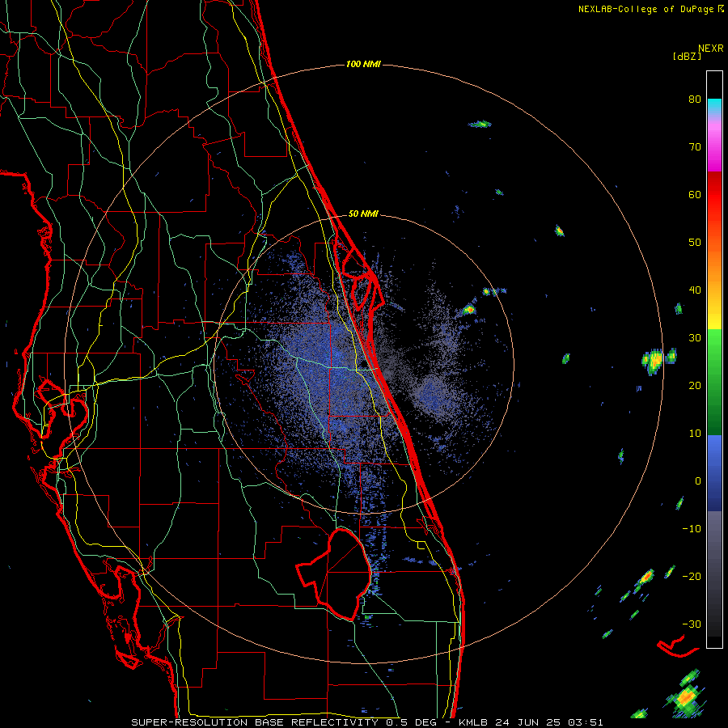Click the NEXR label above the scale
Image resolution: width=728 pixels, height=728 pixels.
click(x=711, y=48)
